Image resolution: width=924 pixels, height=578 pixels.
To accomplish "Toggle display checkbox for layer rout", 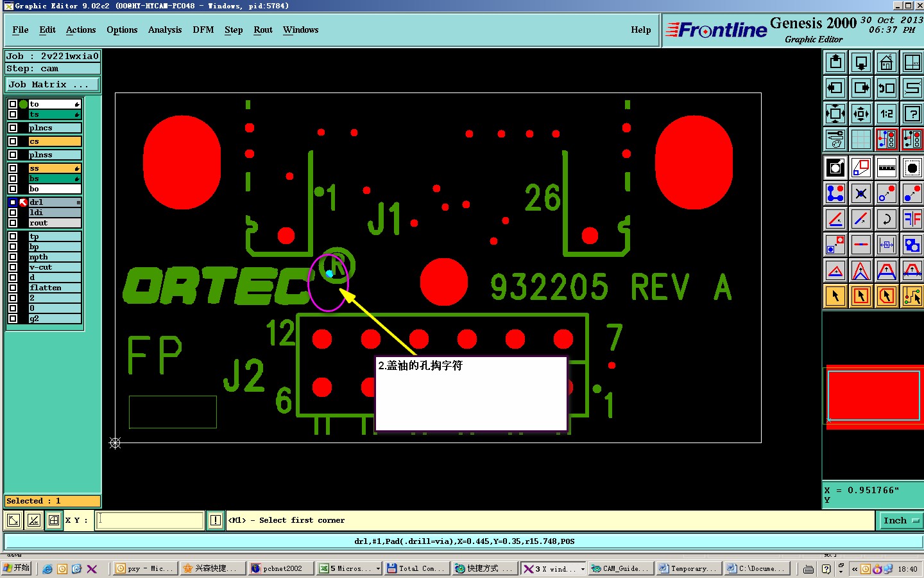I will click(x=13, y=223).
